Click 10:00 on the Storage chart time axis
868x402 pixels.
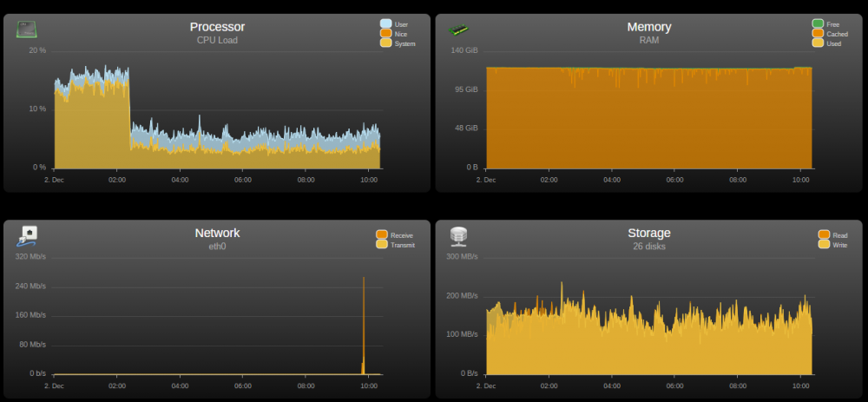click(800, 385)
